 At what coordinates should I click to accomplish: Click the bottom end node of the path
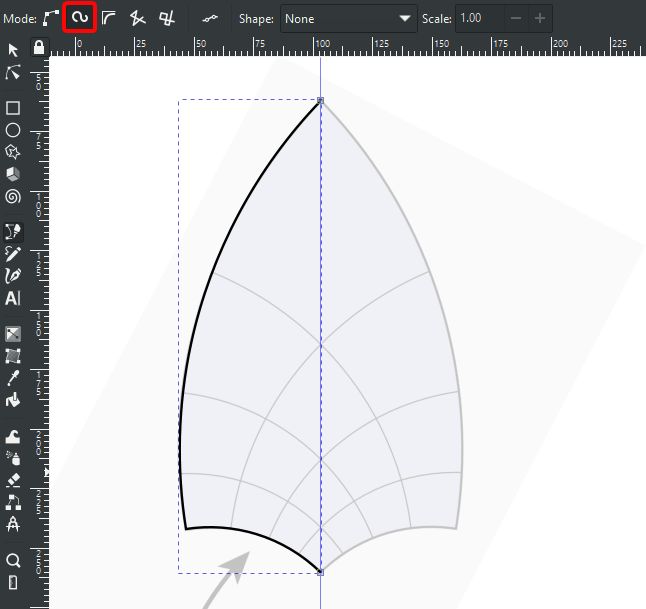coord(321,572)
